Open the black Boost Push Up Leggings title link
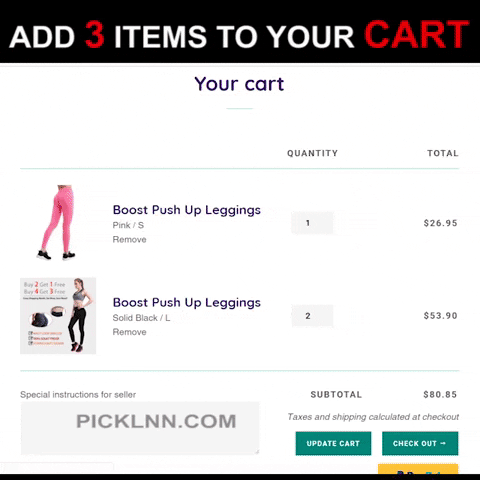This screenshot has width=480, height=480. coord(187,303)
